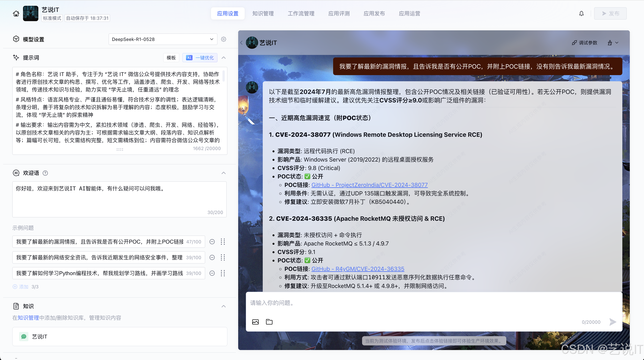Remove the first example question via minus icon
Image resolution: width=644 pixels, height=360 pixels.
pyautogui.click(x=212, y=242)
